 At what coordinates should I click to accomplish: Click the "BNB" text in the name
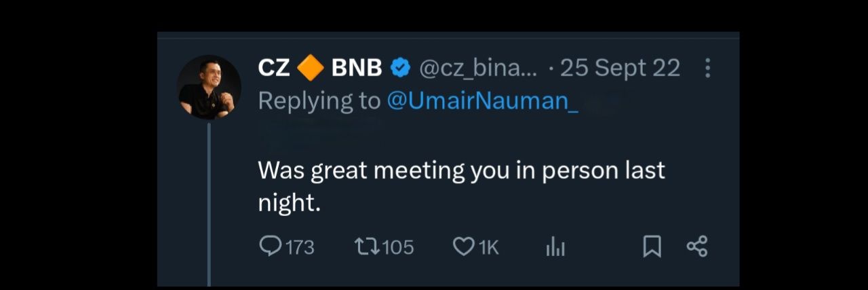coord(357,68)
